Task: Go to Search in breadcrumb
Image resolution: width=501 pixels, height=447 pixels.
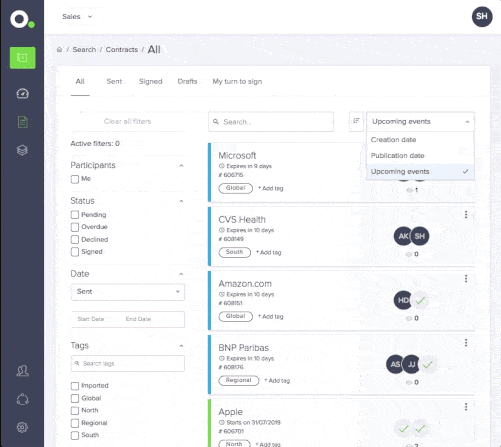Action: [84, 50]
